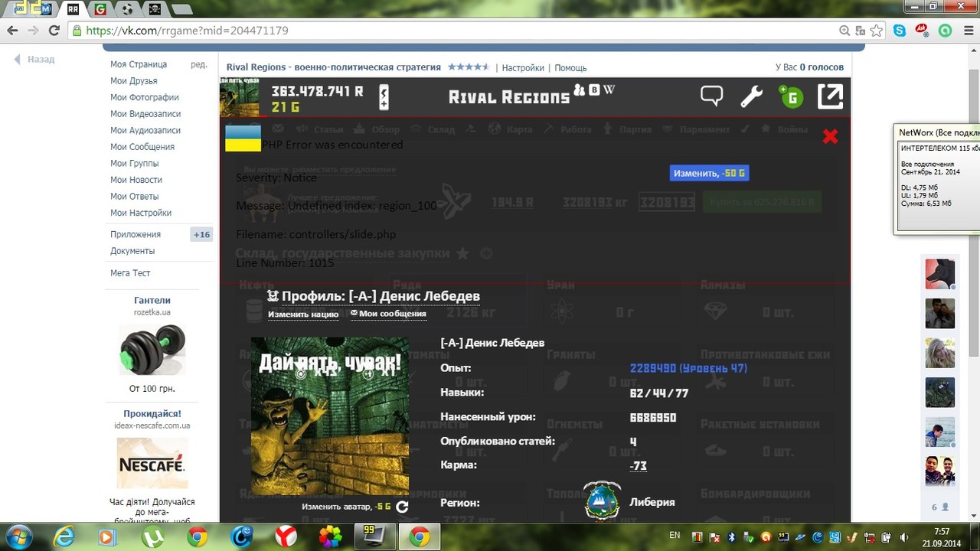Screen dimensions: 980x551
Task: Click the 0 голосов votes link
Action: (822, 67)
